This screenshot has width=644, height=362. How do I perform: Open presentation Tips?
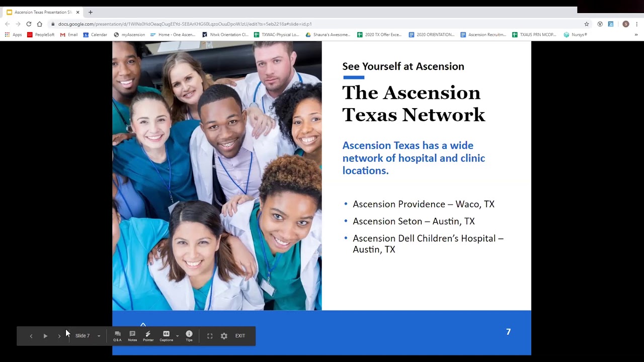(x=189, y=336)
